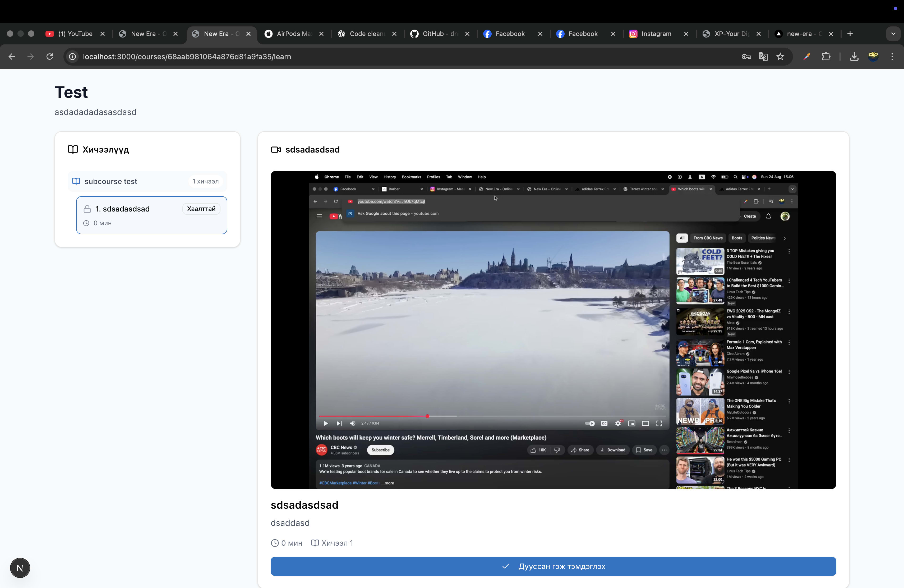The width and height of the screenshot is (904, 588).
Task: Enable miniplayer mode in video
Action: point(632,423)
